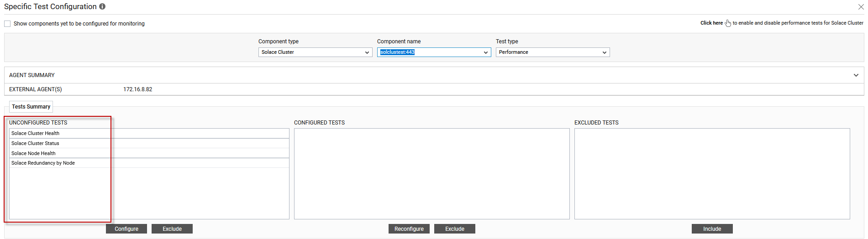Select Solace Redundancy by Node test
Viewport: 868px width, 239px height.
[x=149, y=163]
